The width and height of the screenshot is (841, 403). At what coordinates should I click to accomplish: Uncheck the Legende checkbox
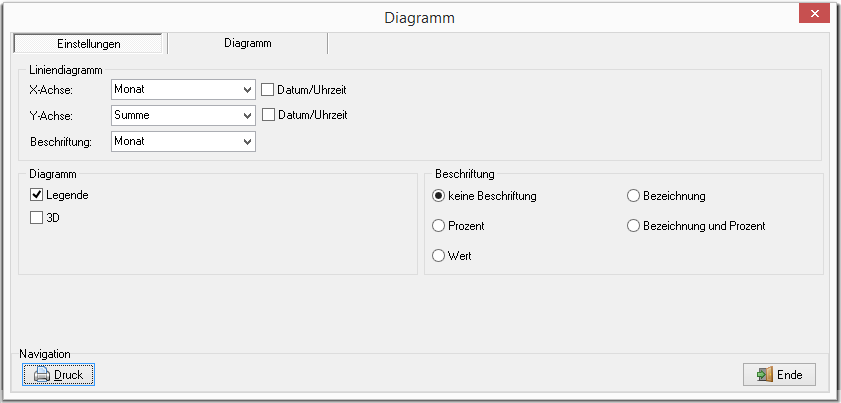36,195
